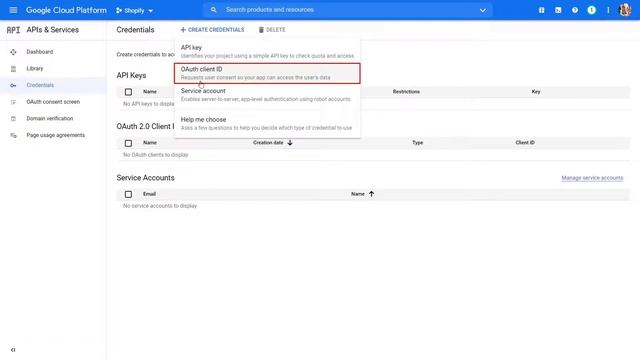Sort Service Accounts by Name column
The width and height of the screenshot is (640, 360).
coord(358,194)
